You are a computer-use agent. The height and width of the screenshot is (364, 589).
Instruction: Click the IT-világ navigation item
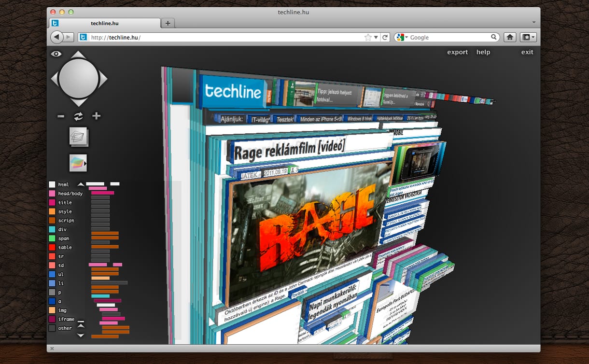click(259, 119)
